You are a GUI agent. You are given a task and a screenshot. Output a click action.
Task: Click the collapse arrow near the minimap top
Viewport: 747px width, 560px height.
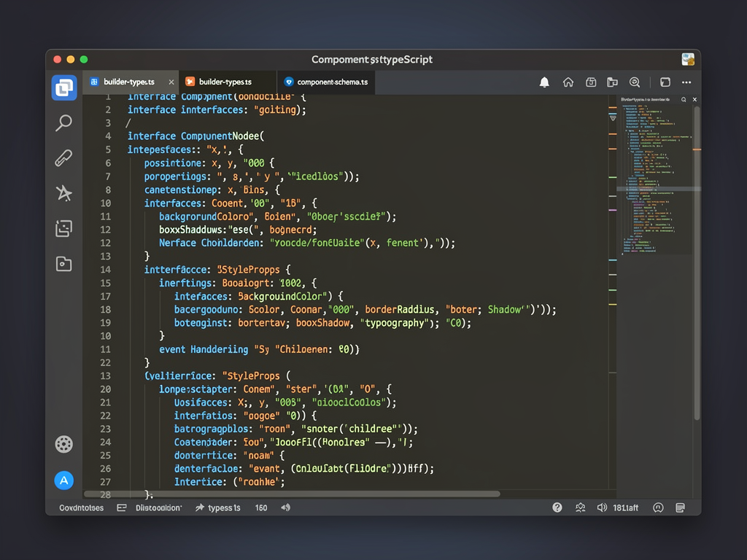(613, 117)
